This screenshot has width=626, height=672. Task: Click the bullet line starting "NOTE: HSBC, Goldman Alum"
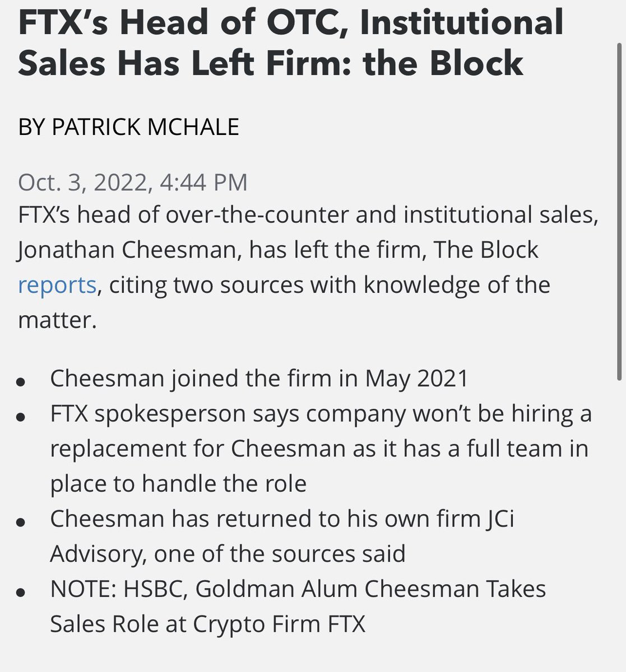[x=298, y=589]
